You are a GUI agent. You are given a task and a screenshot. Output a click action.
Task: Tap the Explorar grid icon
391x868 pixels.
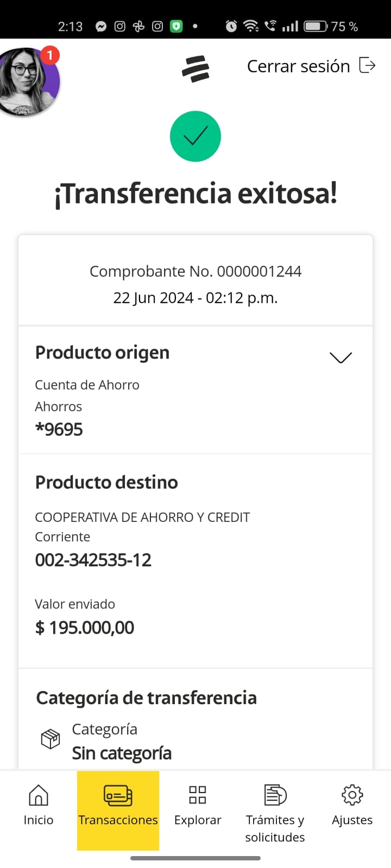coord(198,795)
